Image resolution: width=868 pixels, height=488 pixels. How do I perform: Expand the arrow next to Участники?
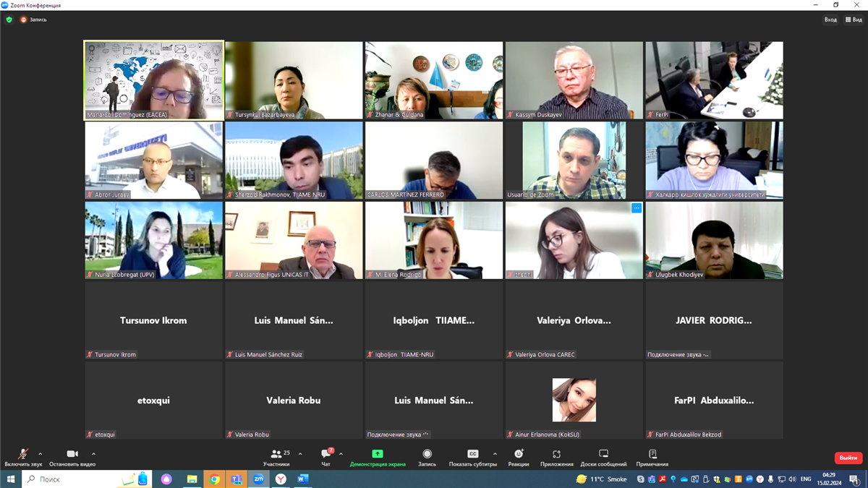click(300, 454)
